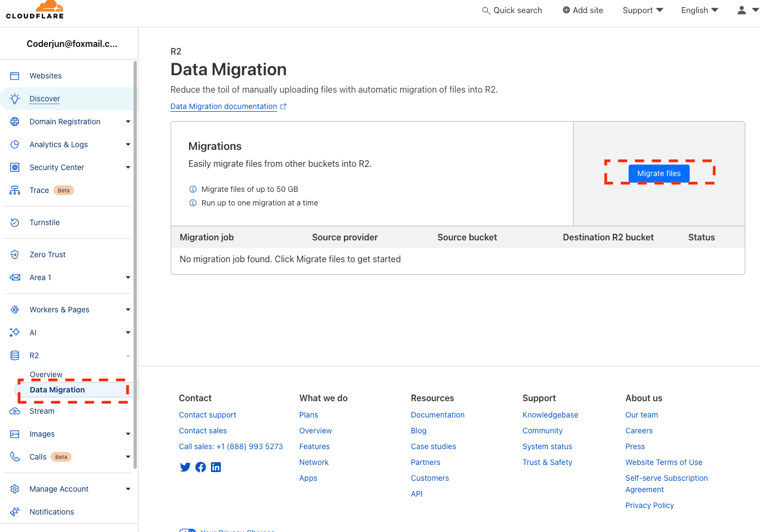Click the Area 1 envelope icon

(15, 277)
